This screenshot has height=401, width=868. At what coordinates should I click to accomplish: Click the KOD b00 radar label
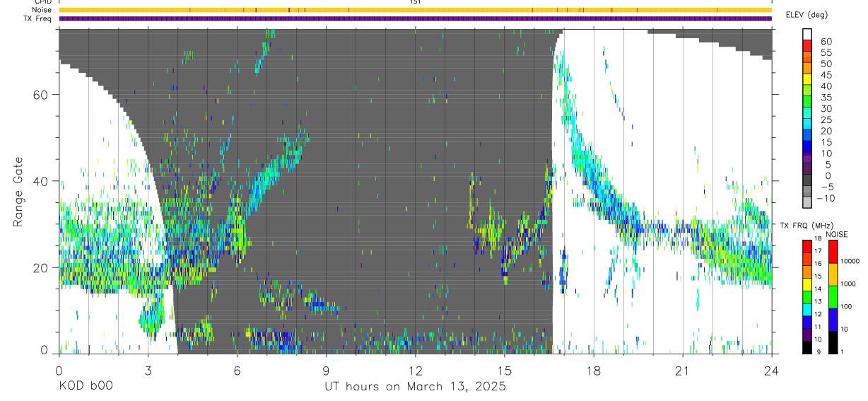pyautogui.click(x=86, y=387)
